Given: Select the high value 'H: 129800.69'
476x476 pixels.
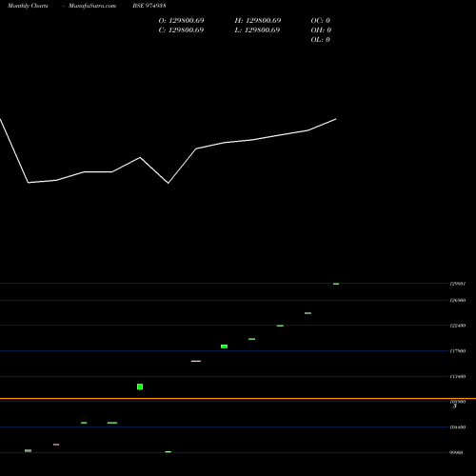Looking at the screenshot, I should pyautogui.click(x=258, y=21).
